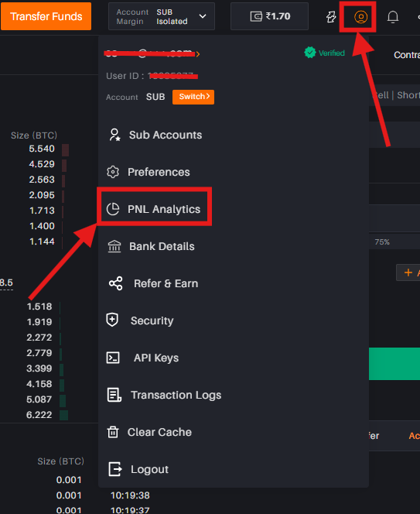Viewport: 420px width, 514px height.
Task: Click the recent trade time 10:19:38
Action: click(130, 495)
